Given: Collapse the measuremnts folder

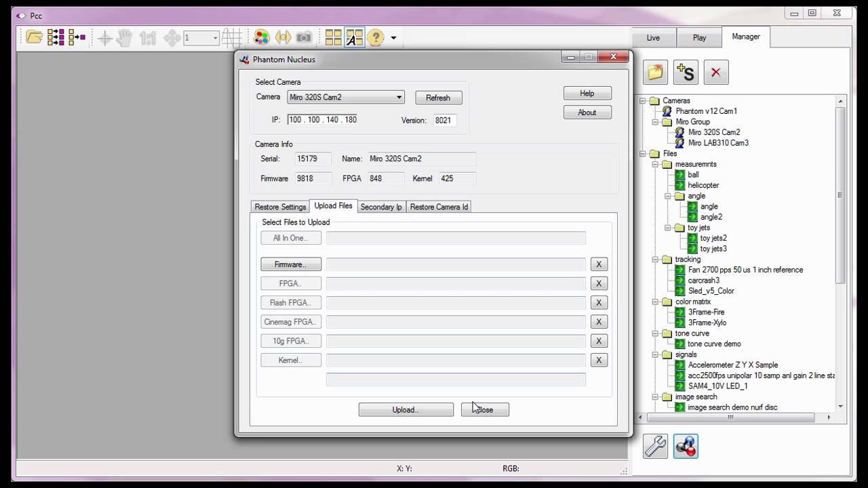Looking at the screenshot, I should tap(656, 164).
